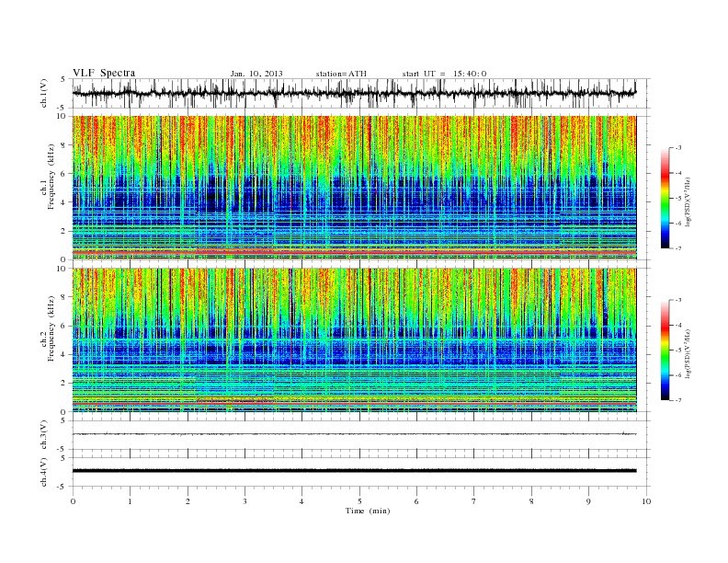Click the ch.3 voltage waveform trace
Image resolution: width=728 pixels, height=563 pixels.
[354, 434]
